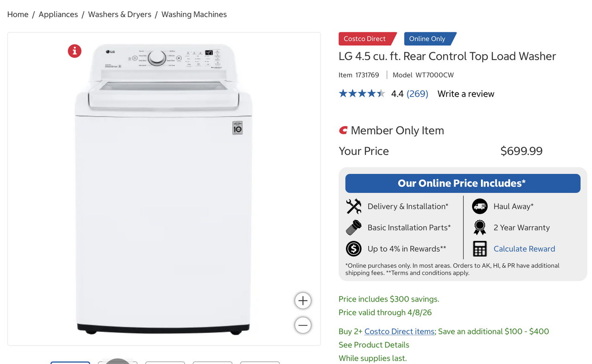Screen dimensions: 592x364
Task: Go to the Home breadcrumb
Action: point(18,14)
